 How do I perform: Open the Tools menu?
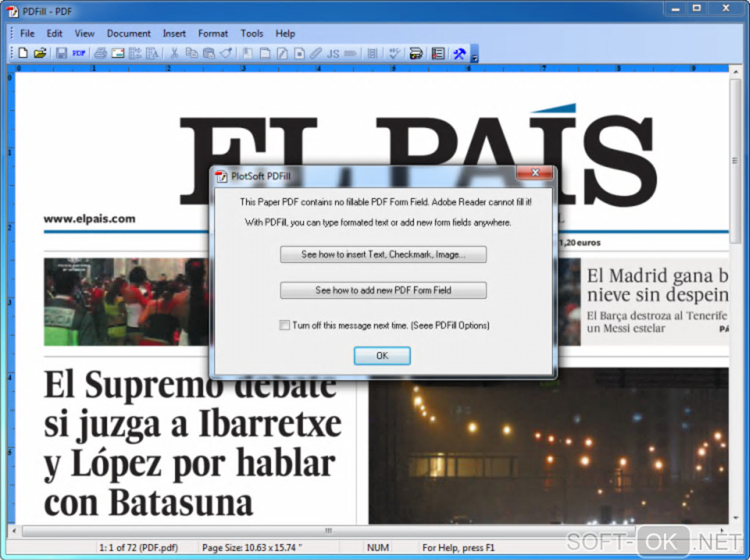[251, 34]
